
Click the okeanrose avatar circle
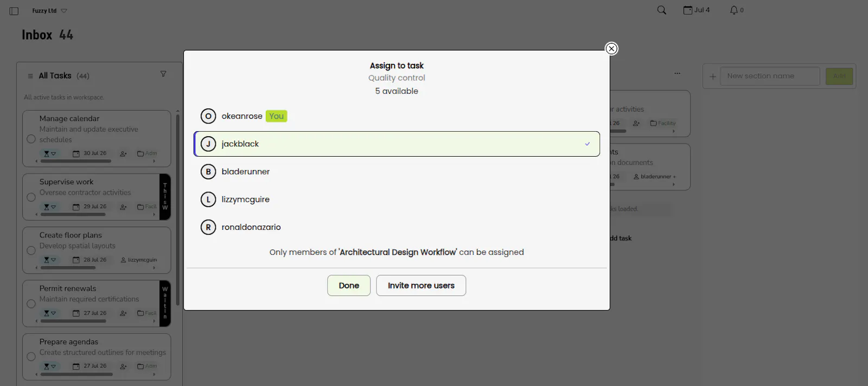pyautogui.click(x=208, y=116)
